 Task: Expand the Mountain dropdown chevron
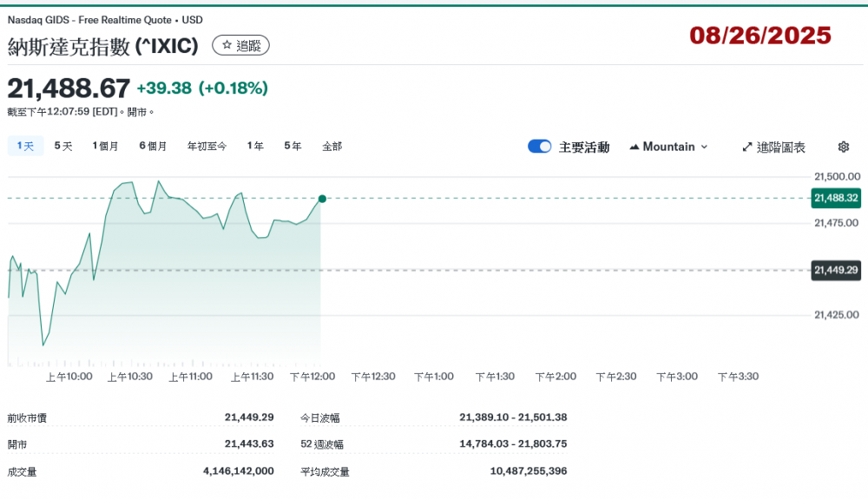[x=704, y=147]
